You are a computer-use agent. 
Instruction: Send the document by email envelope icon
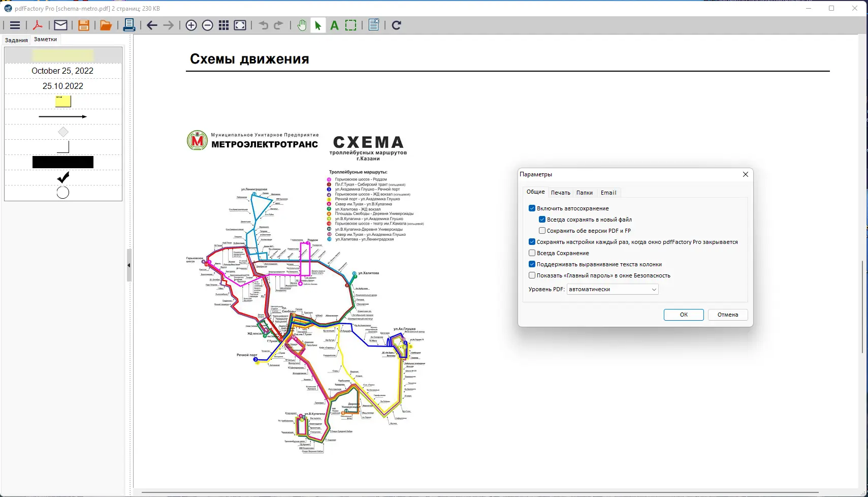(x=60, y=25)
